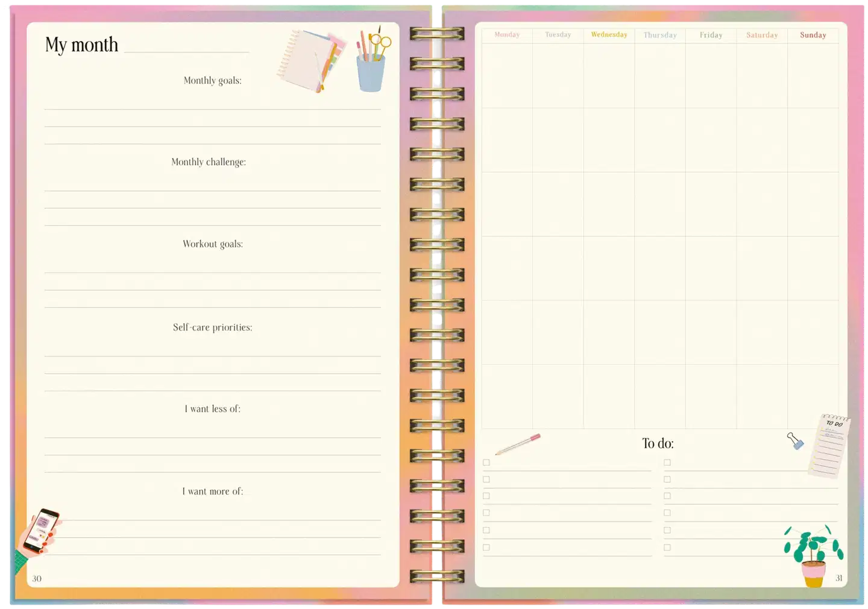Select the Monday column header

click(x=507, y=35)
